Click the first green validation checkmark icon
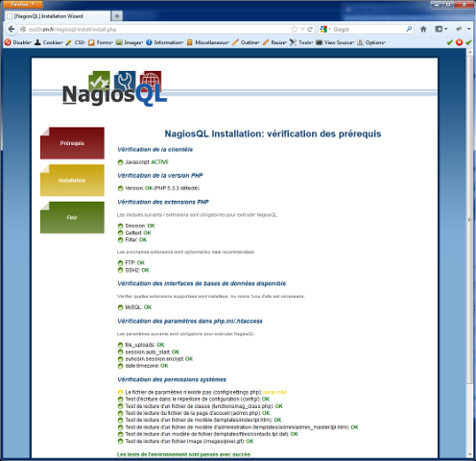476x461 pixels. (x=449, y=42)
